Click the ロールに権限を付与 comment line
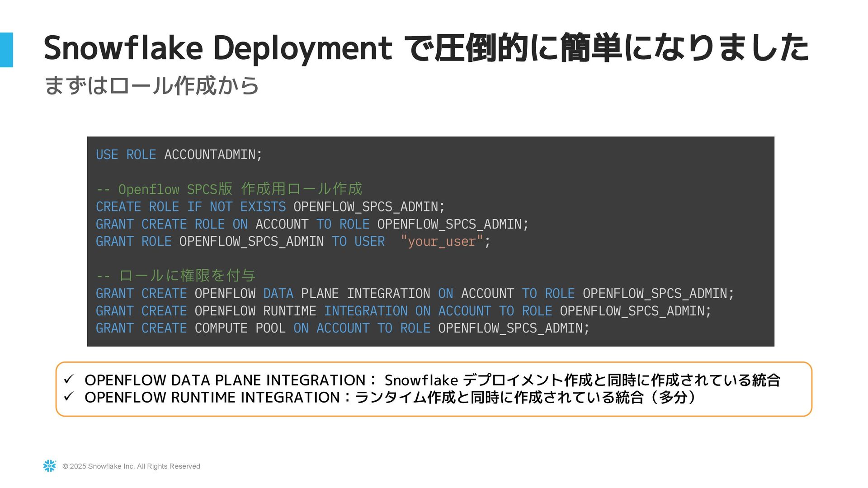 tap(176, 276)
